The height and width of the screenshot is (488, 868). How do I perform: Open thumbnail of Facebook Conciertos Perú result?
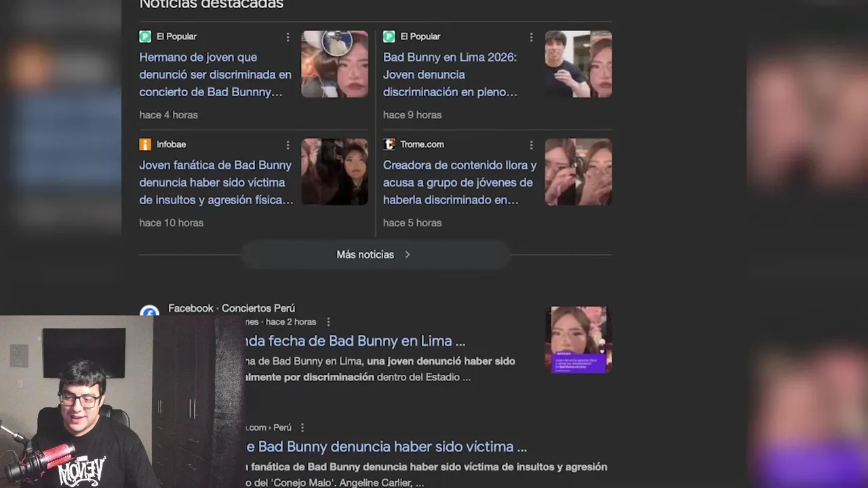[x=578, y=340]
